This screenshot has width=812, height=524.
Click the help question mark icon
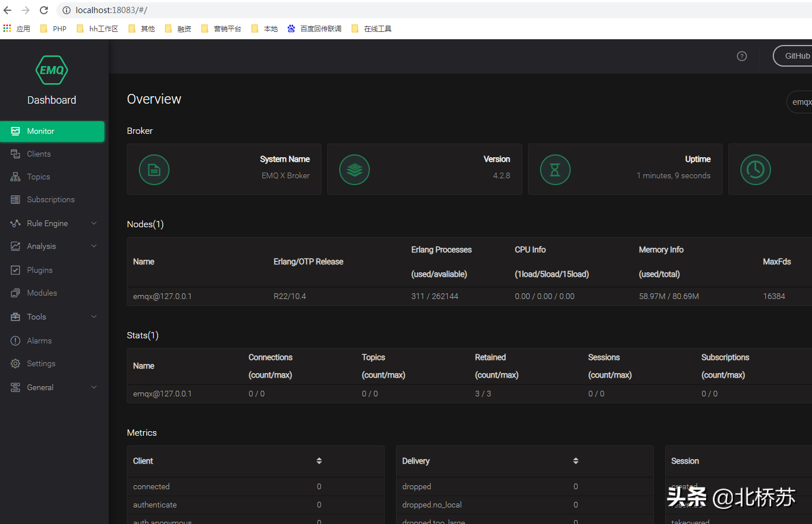[x=741, y=56]
